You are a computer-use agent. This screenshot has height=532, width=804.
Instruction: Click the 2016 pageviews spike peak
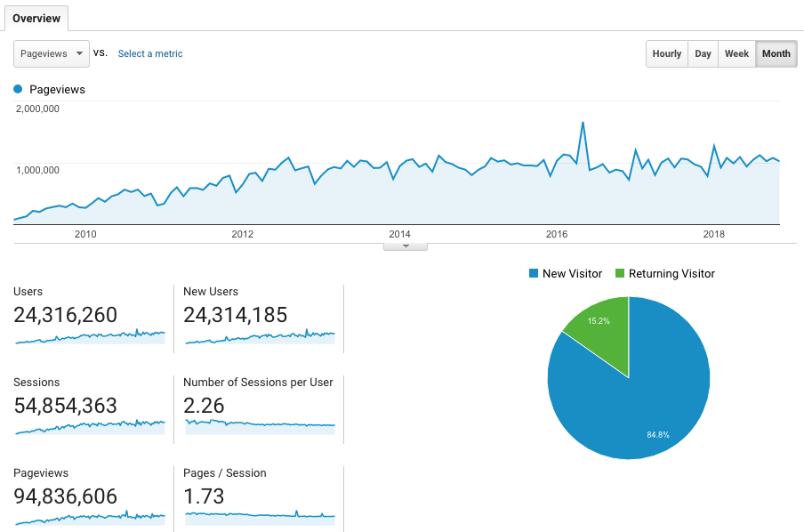[x=583, y=123]
